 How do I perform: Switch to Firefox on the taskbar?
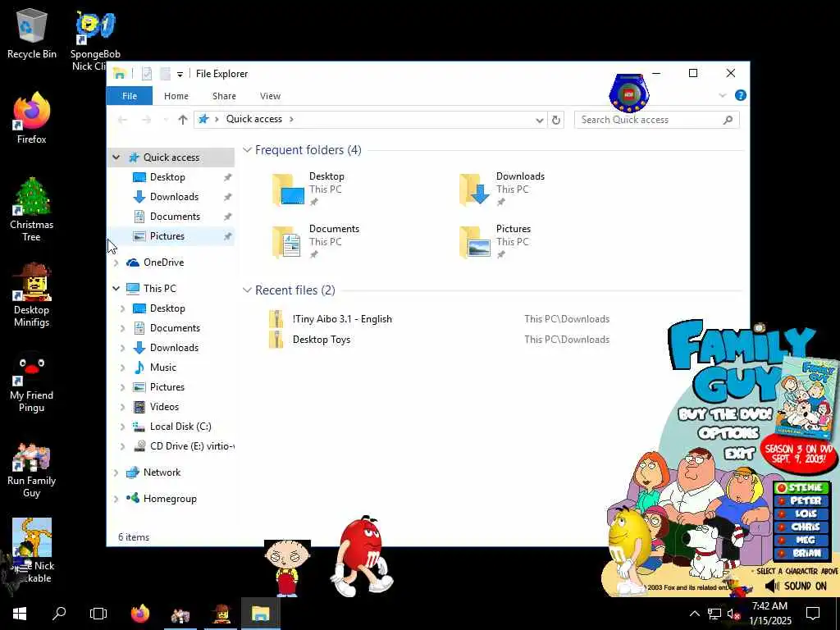tap(139, 614)
